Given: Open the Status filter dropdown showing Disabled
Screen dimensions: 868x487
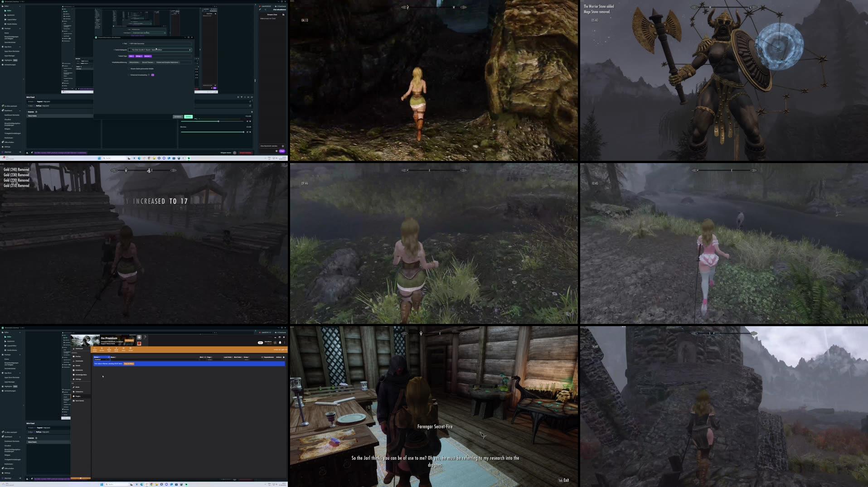Looking at the screenshot, I should click(x=102, y=360).
